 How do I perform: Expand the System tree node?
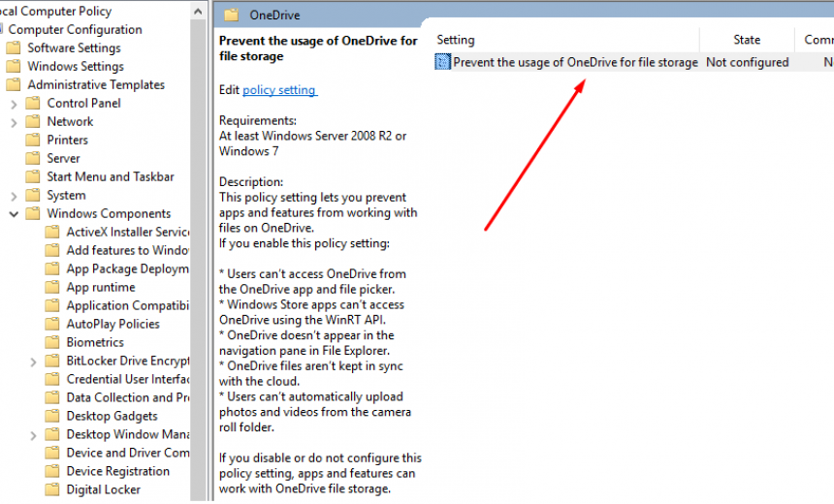14,196
